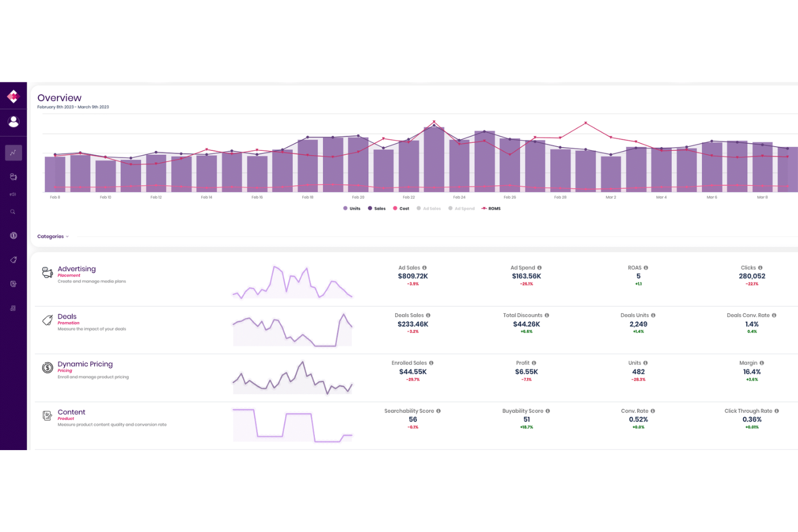Hide the Cost series in chart legend

click(401, 208)
